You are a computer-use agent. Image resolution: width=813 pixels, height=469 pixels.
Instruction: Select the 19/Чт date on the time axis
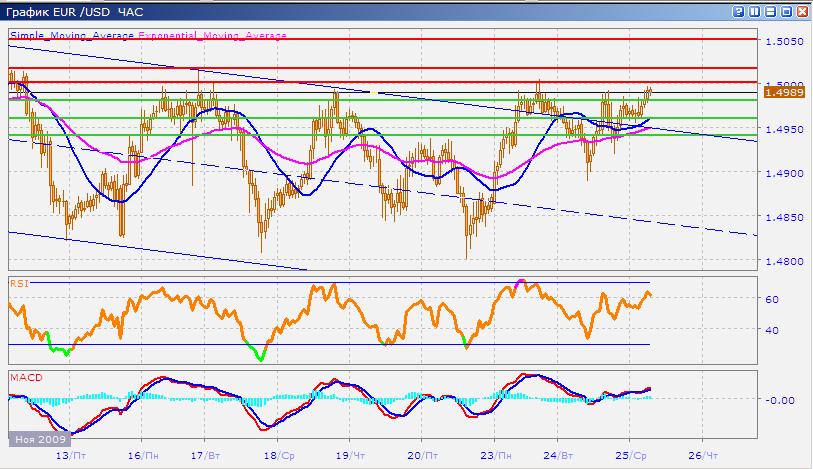[351, 455]
